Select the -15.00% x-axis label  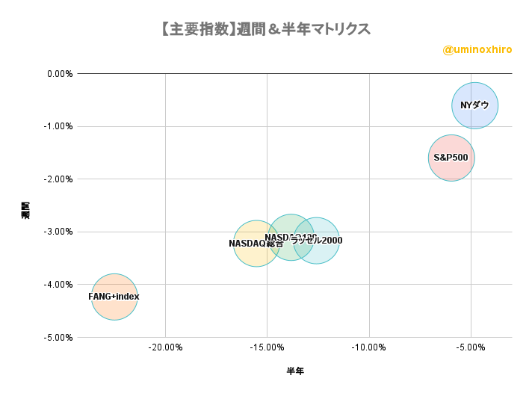coord(267,347)
